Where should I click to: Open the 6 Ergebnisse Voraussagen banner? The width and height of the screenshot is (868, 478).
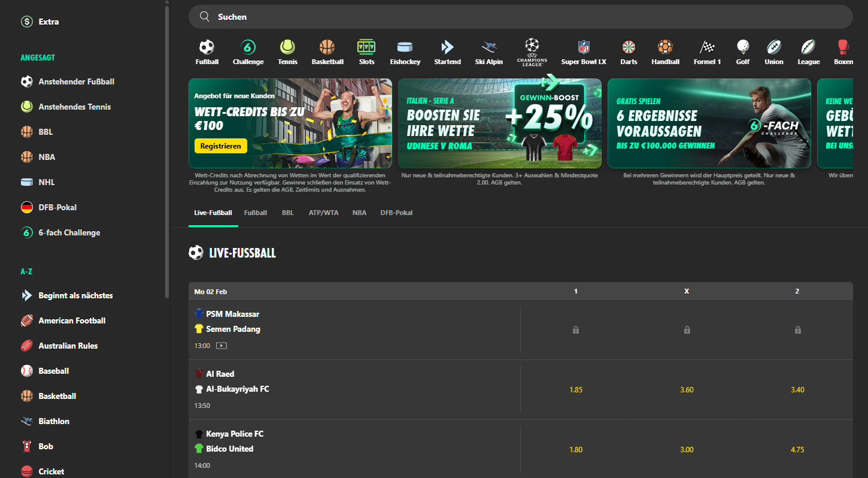point(709,123)
